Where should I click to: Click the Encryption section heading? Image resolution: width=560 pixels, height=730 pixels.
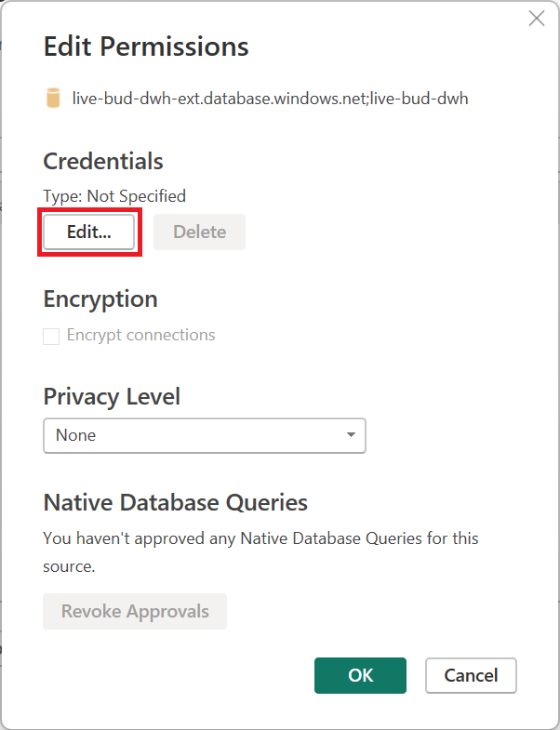coord(100,299)
